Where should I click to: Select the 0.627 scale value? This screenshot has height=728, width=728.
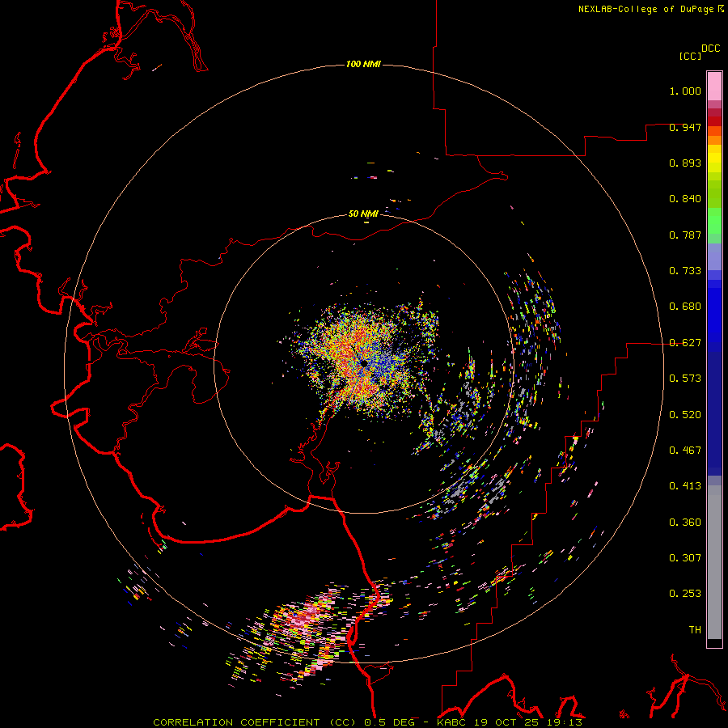(685, 343)
